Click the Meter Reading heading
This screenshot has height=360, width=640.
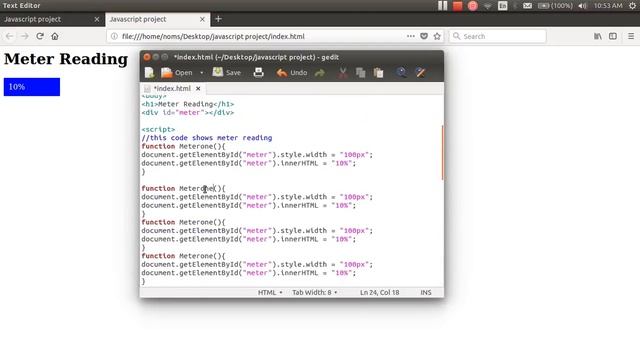tap(66, 59)
